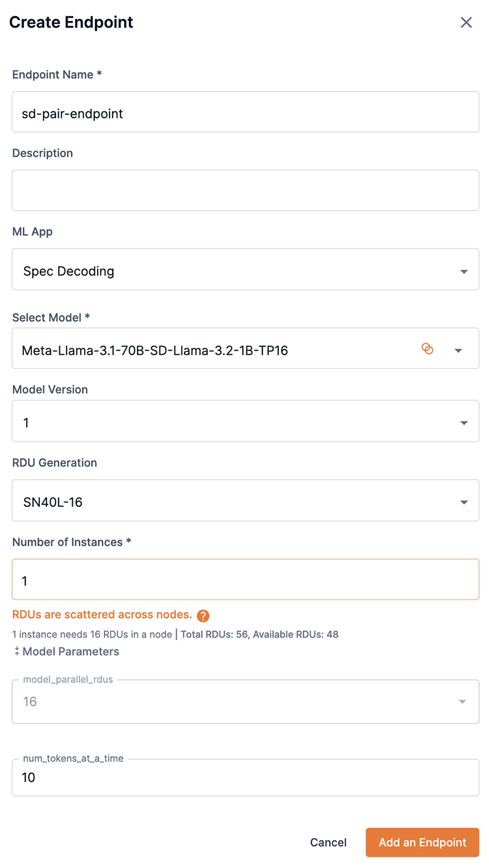This screenshot has height=868, width=489.
Task: Click the paired model icon beside Select Model
Action: [427, 349]
